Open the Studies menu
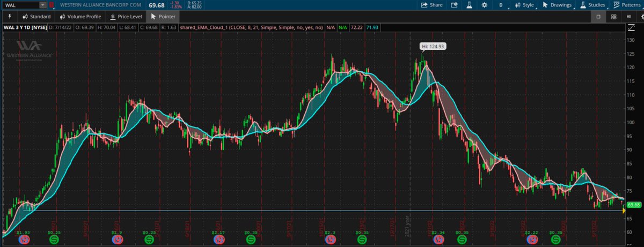Screen dimensions: 644x247 (593, 5)
